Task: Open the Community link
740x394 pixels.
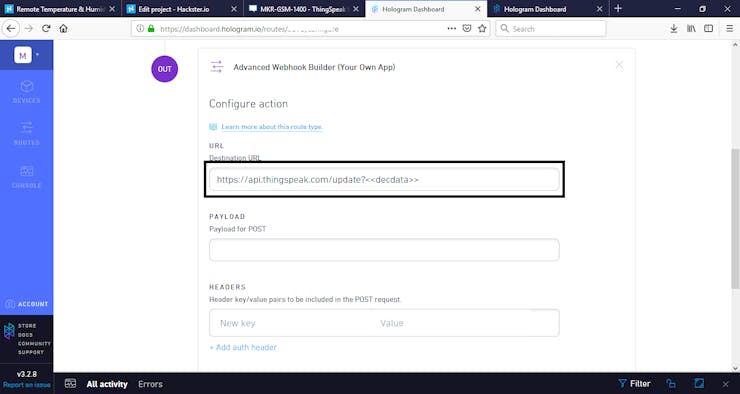Action: [x=34, y=344]
